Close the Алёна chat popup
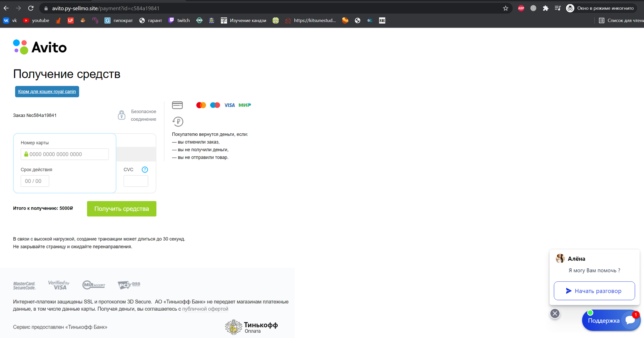This screenshot has width=644, height=338. pyautogui.click(x=555, y=313)
